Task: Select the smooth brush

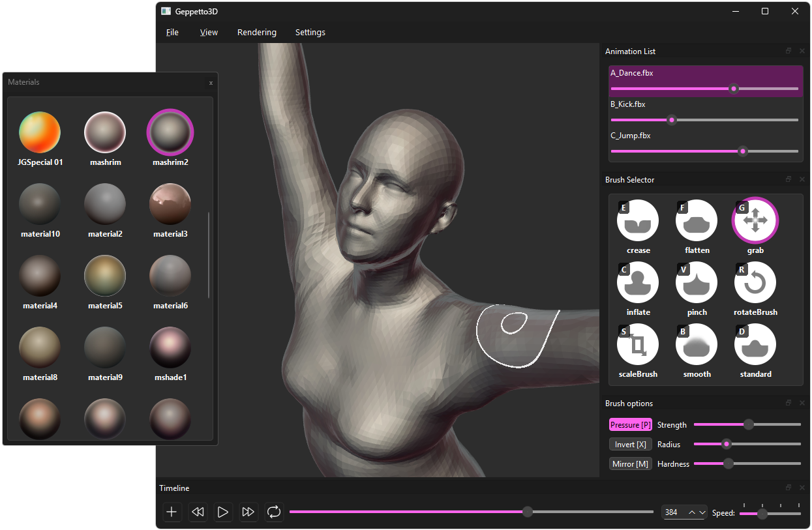Action: (697, 344)
